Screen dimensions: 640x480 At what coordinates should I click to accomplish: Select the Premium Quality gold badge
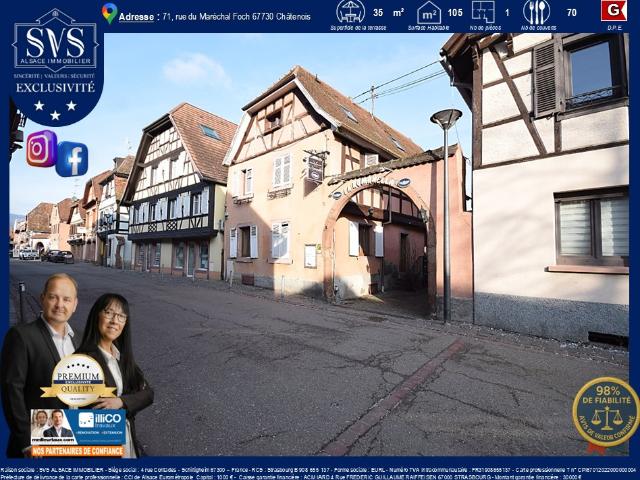click(x=78, y=380)
